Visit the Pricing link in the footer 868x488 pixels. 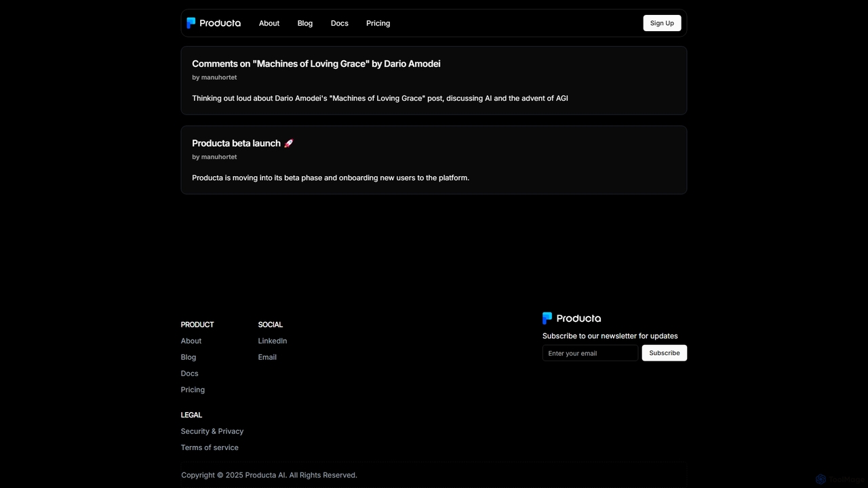tap(193, 390)
